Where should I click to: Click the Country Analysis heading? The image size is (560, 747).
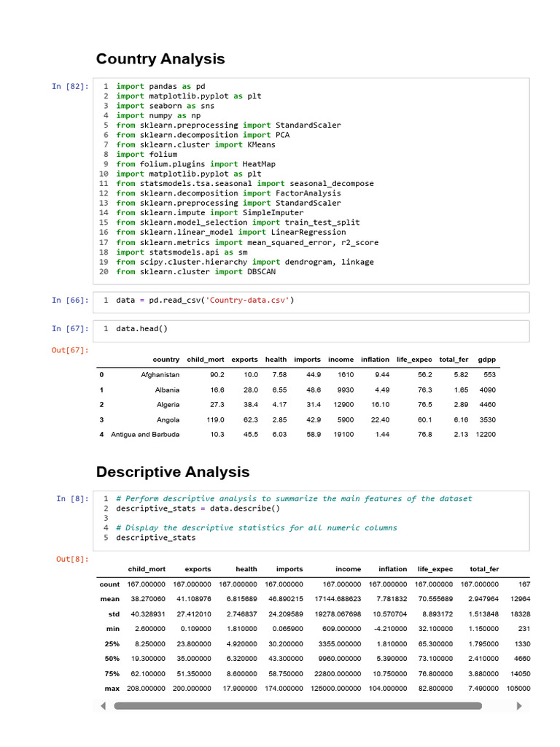click(160, 58)
